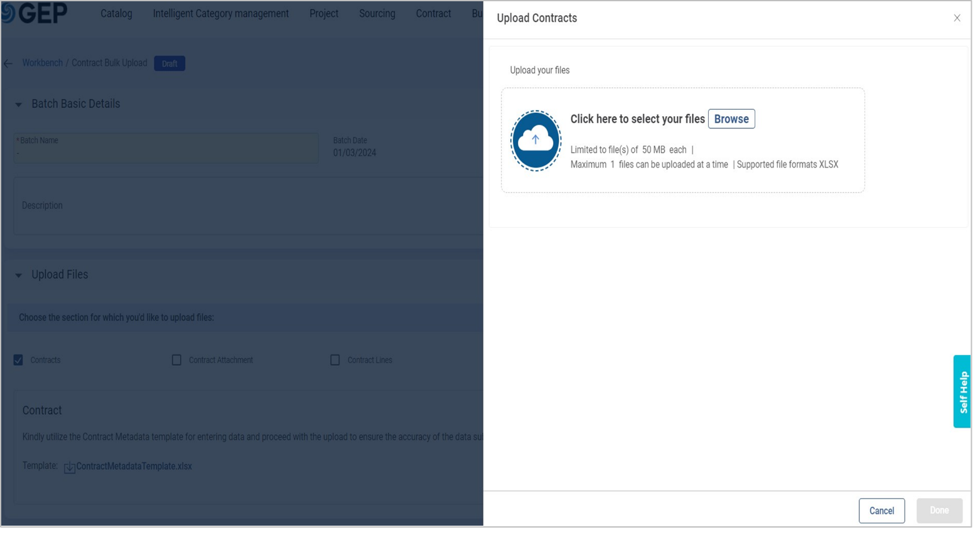Screen dimensions: 980x542
Task: Enable the Contract Lines checkbox
Action: pos(335,360)
